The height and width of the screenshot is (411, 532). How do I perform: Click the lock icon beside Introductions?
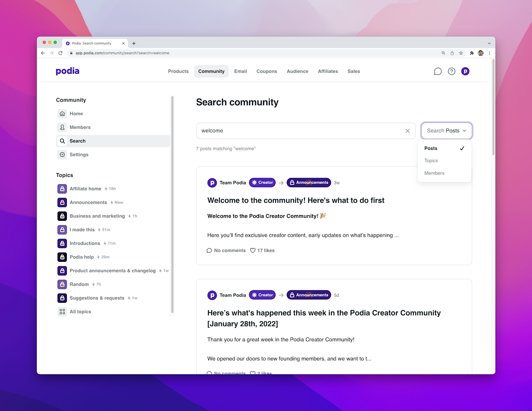click(62, 243)
